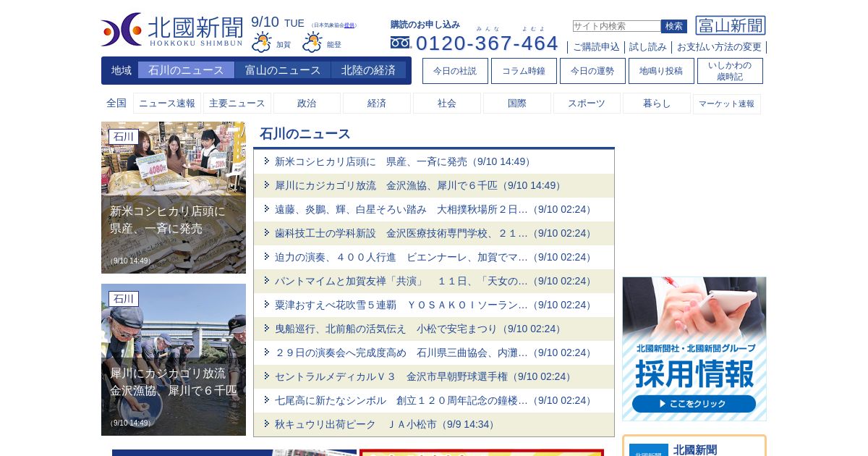Click the 採用情報 recruitment banner
This screenshot has height=456, width=868.
pos(694,349)
